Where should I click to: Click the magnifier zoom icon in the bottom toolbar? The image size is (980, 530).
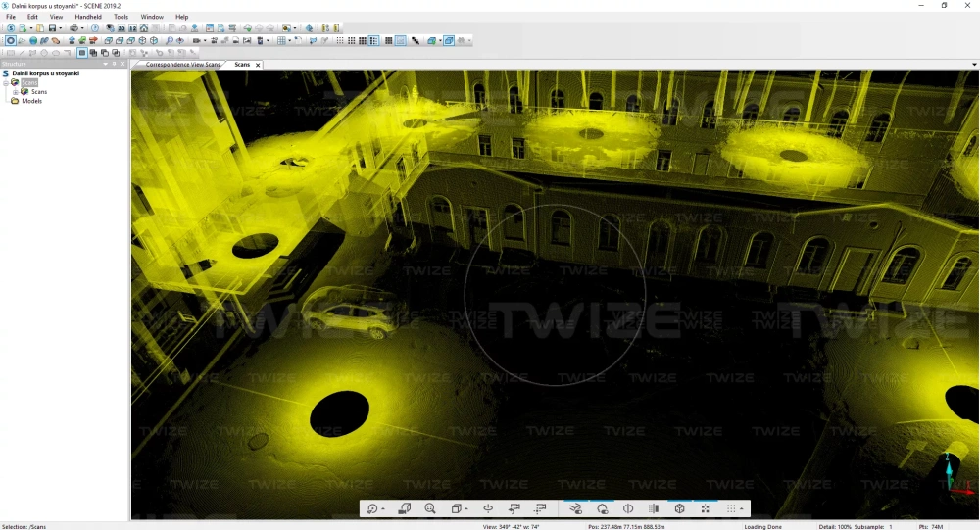click(x=430, y=509)
